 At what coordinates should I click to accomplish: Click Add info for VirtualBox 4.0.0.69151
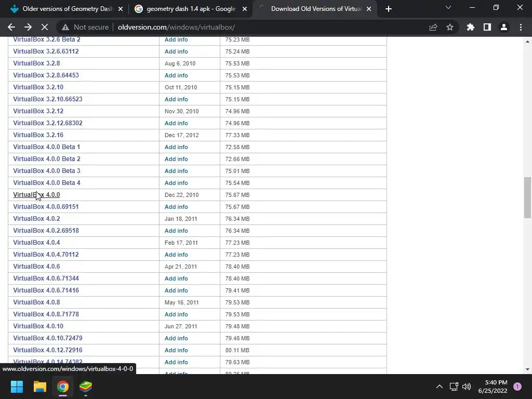[176, 207]
